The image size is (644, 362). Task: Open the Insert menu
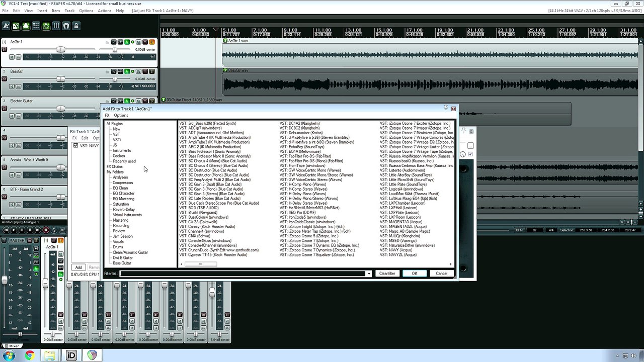pos(42,11)
